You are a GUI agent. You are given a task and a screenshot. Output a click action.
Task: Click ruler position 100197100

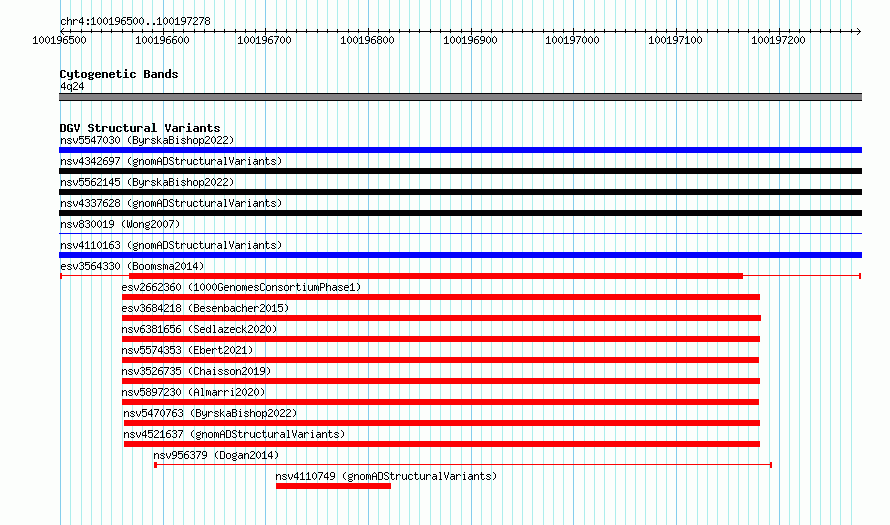click(x=675, y=40)
